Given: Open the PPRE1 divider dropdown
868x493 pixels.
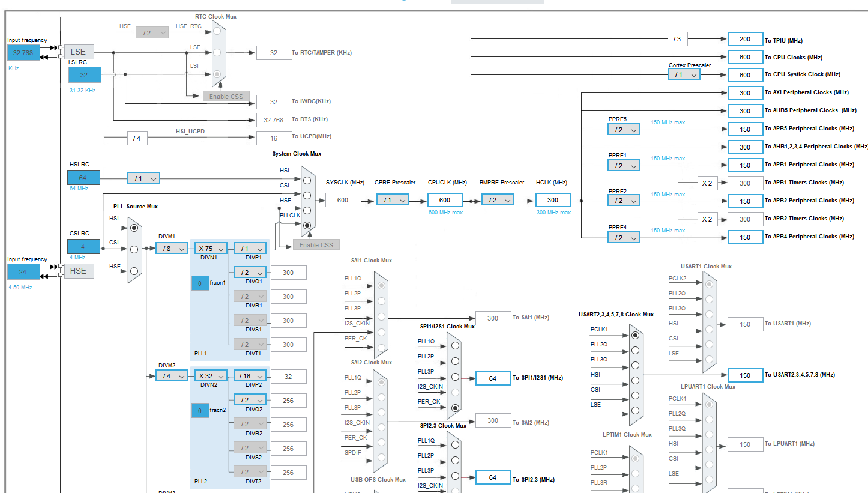Looking at the screenshot, I should pyautogui.click(x=623, y=165).
